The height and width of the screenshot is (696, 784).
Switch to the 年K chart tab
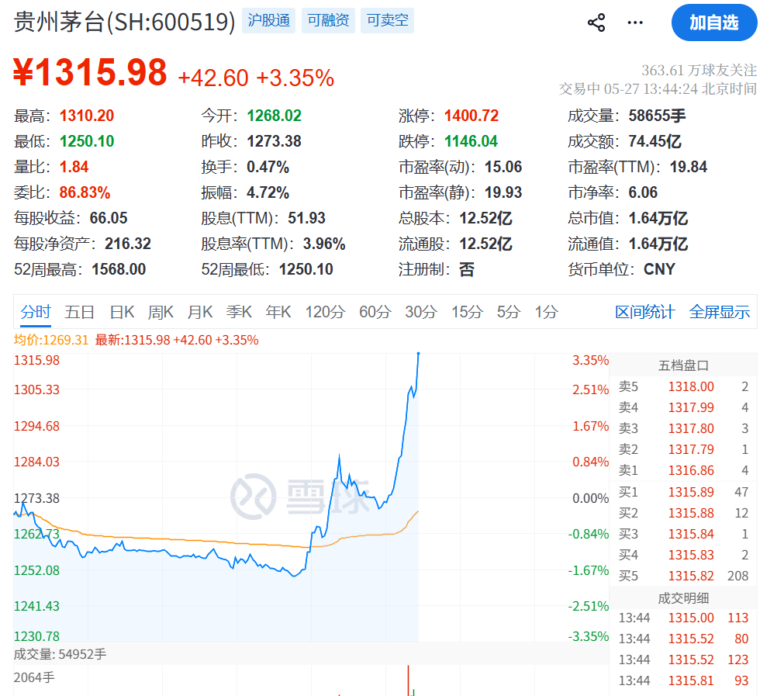pyautogui.click(x=278, y=312)
